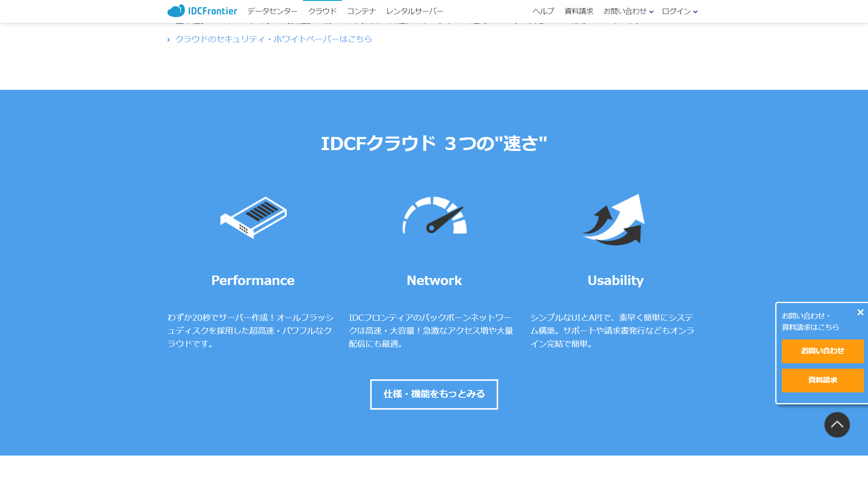The width and height of the screenshot is (868, 481).
Task: Click the chevron before the whitepaper link
Action: 169,40
